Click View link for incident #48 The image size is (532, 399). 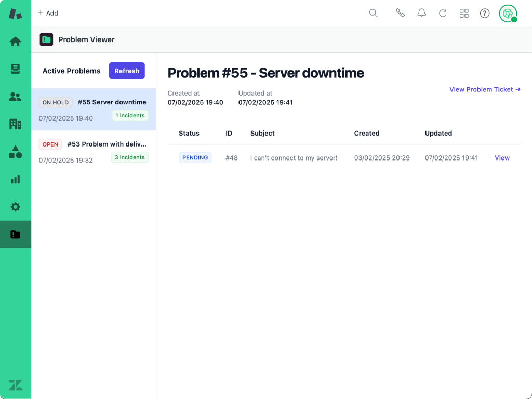502,158
